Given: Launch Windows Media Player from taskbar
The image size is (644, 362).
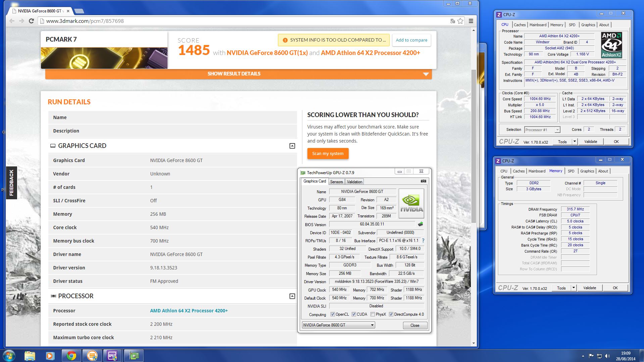Looking at the screenshot, I should point(50,356).
